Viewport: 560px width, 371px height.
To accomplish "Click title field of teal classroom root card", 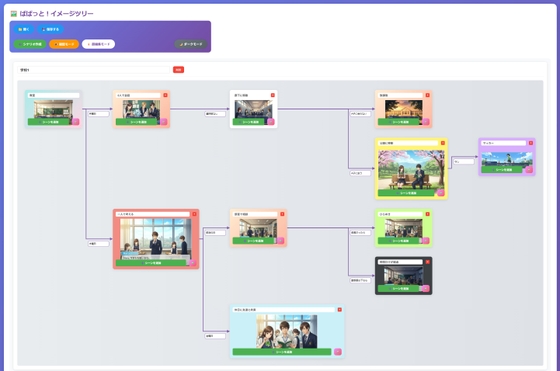I will coord(54,95).
